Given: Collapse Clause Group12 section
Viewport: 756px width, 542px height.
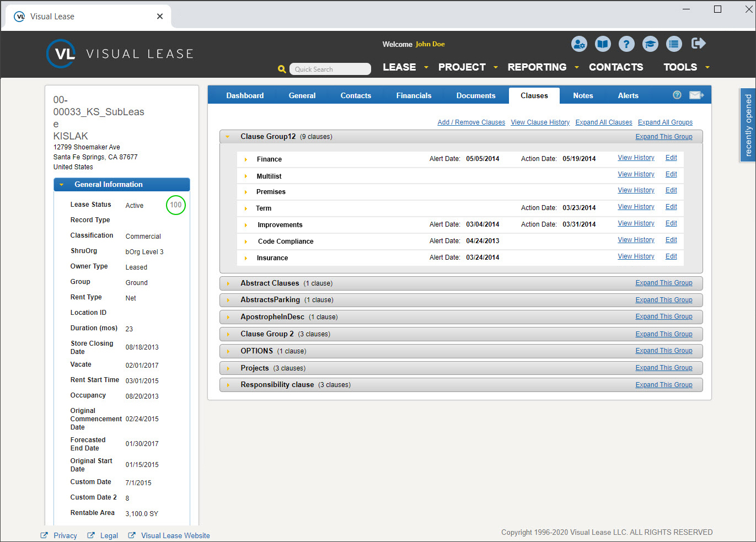Looking at the screenshot, I should coord(227,137).
